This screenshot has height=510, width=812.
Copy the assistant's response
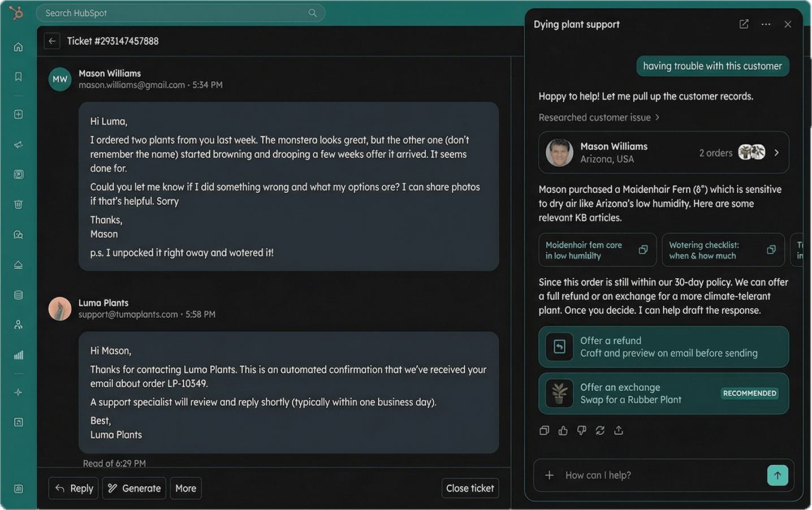(544, 430)
